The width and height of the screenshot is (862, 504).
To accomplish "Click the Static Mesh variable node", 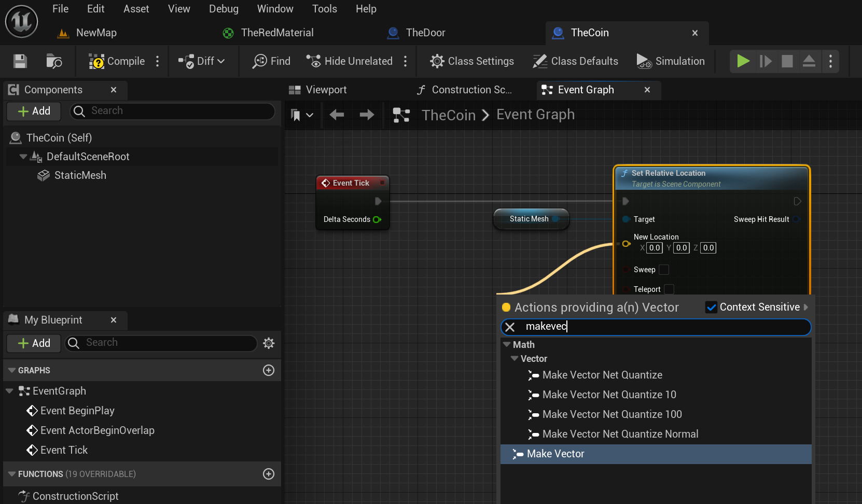I will point(531,219).
